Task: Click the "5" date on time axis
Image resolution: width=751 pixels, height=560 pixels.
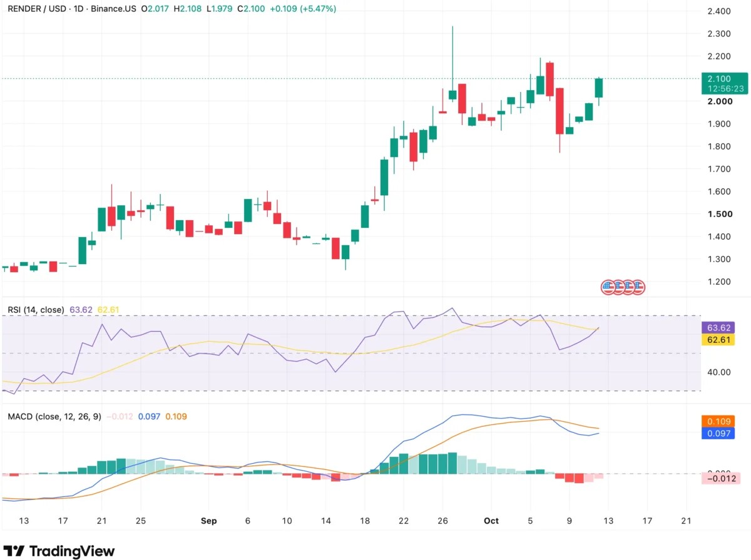Action: (x=530, y=520)
